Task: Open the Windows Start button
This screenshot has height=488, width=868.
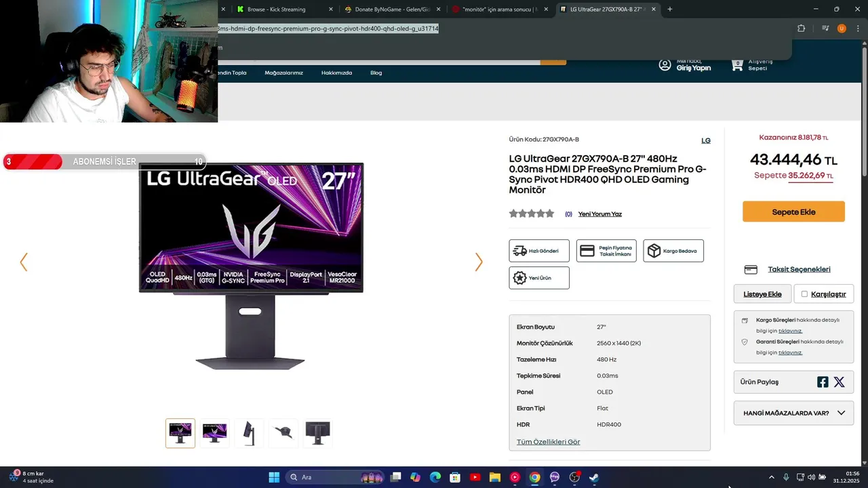Action: [274, 477]
